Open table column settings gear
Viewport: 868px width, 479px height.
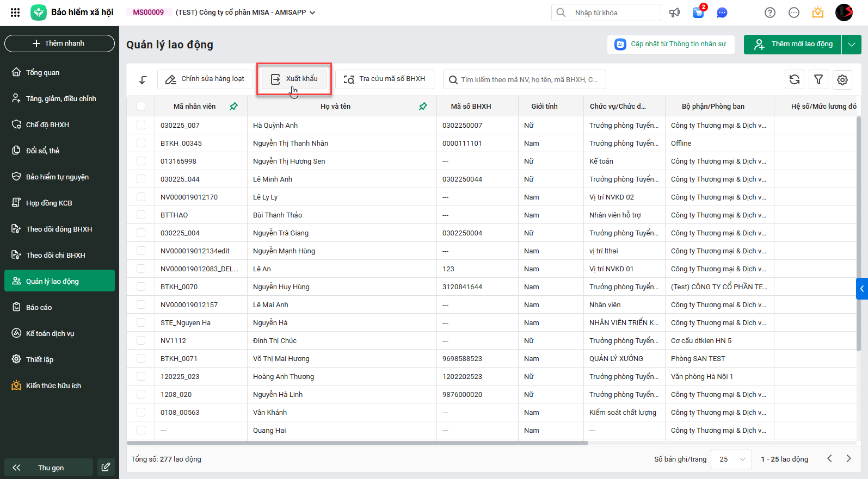tap(842, 79)
